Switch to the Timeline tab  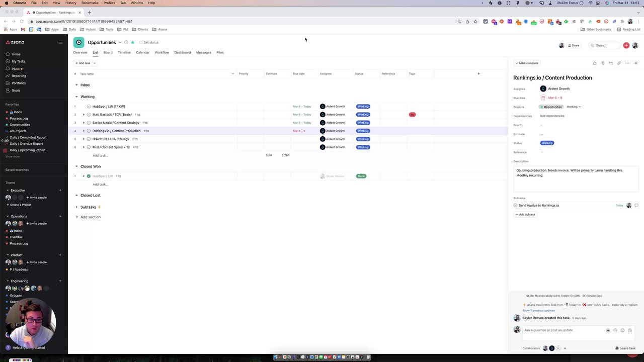point(124,52)
